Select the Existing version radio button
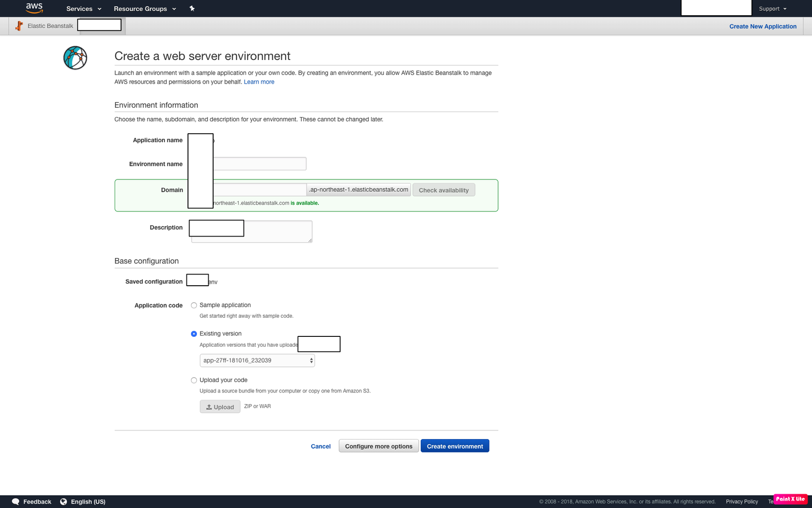The image size is (812, 508). tap(194, 334)
